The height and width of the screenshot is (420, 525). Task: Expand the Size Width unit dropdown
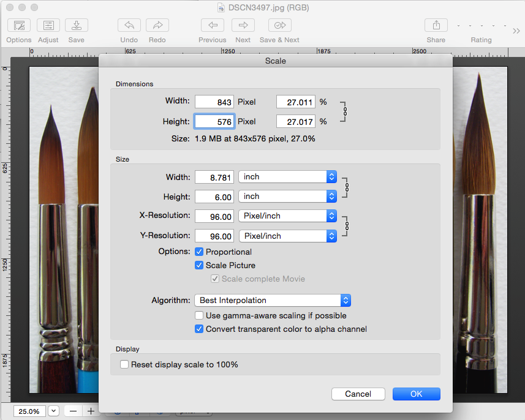pyautogui.click(x=288, y=177)
